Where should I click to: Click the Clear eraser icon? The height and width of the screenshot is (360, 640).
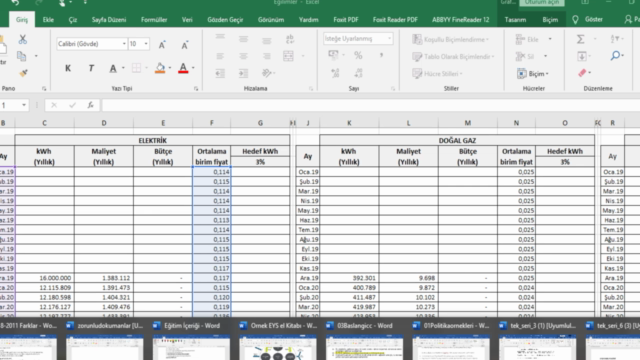point(582,73)
